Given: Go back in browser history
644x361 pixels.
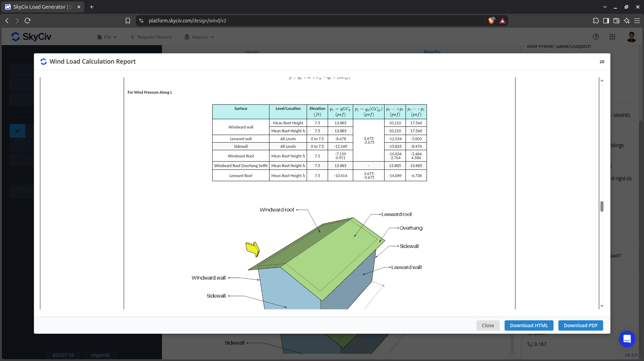Looking at the screenshot, I should (x=7, y=21).
